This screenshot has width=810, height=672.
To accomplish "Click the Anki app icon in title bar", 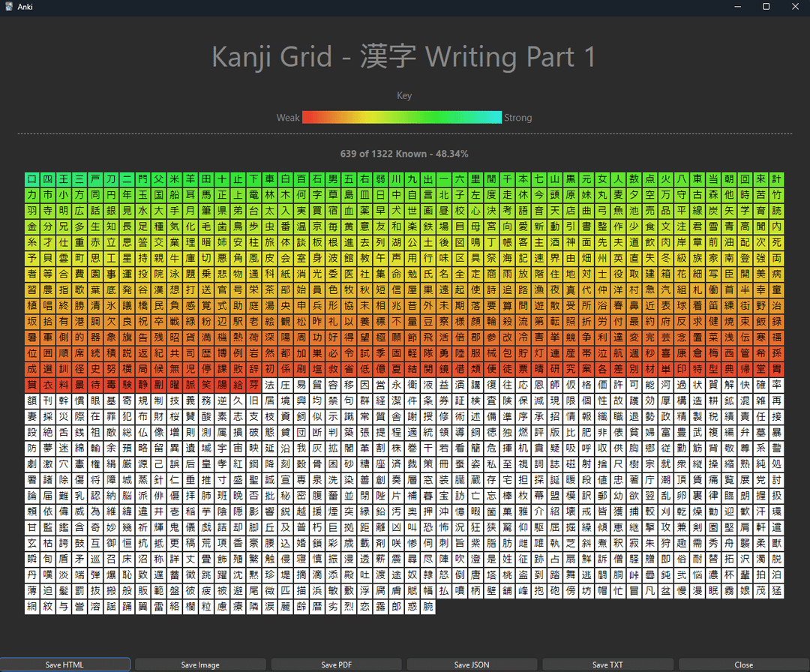I will tap(8, 7).
